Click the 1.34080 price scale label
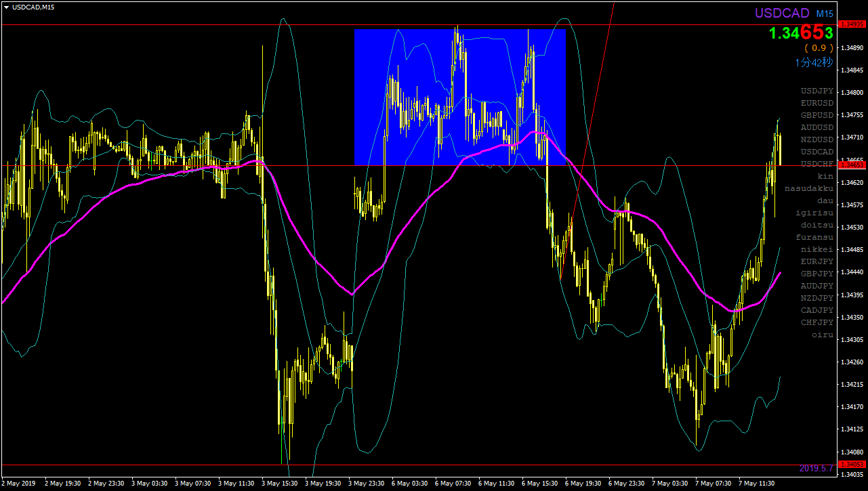The height and width of the screenshot is (491, 868). (851, 452)
